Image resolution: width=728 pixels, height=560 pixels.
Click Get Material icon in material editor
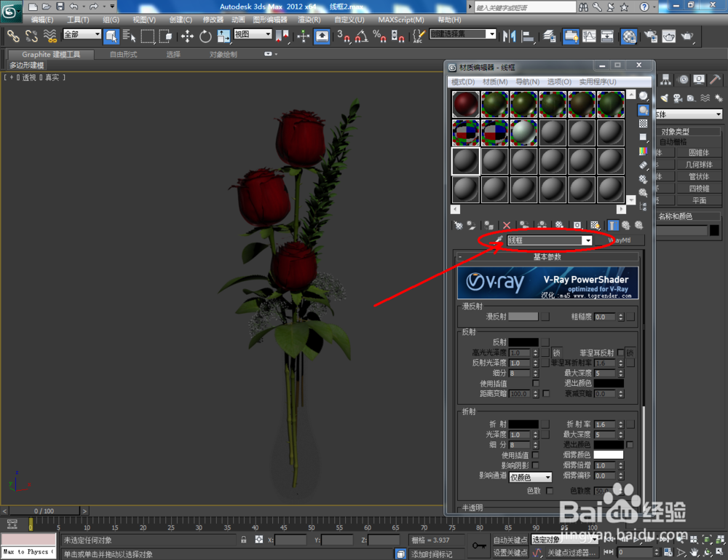pyautogui.click(x=458, y=225)
